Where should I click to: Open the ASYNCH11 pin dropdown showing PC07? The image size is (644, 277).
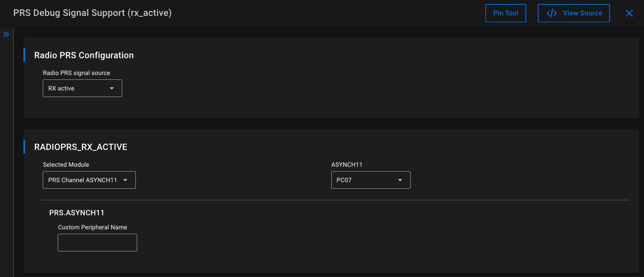pyautogui.click(x=371, y=180)
